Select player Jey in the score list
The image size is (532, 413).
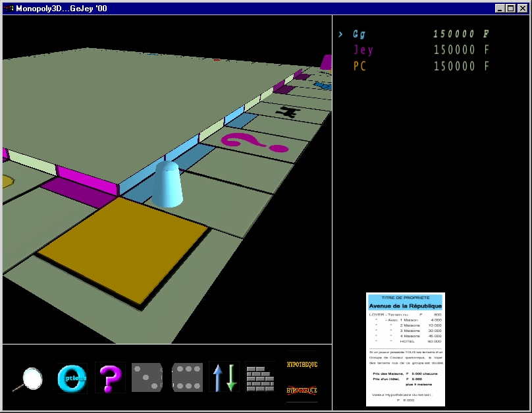[x=363, y=50]
